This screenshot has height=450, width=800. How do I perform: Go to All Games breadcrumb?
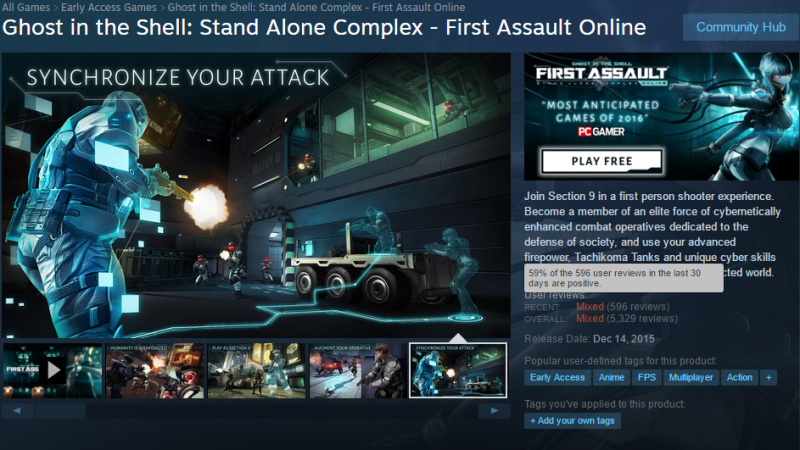[26, 7]
